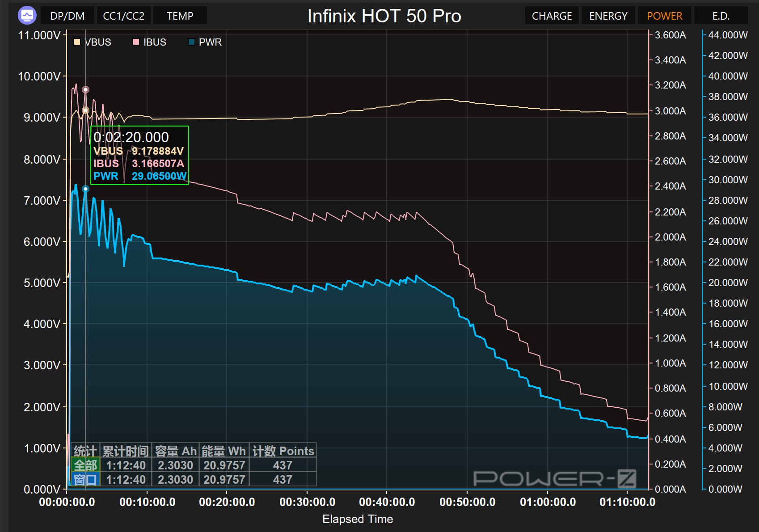Image resolution: width=759 pixels, height=532 pixels.
Task: Click the PWR value 29.06500W in tooltip
Action: [159, 176]
